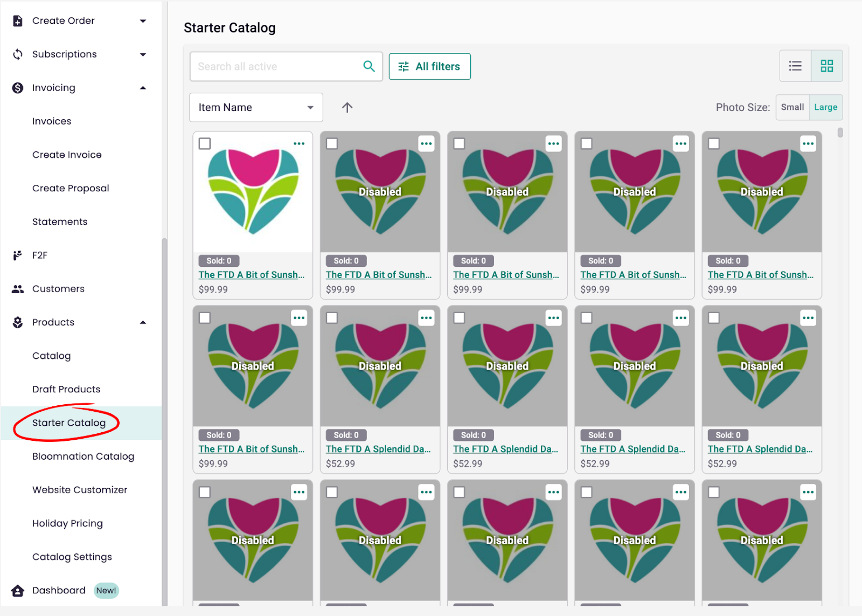This screenshot has height=616, width=862.
Task: Open three-dot menu on last $52.99 card in second row
Action: pos(808,318)
